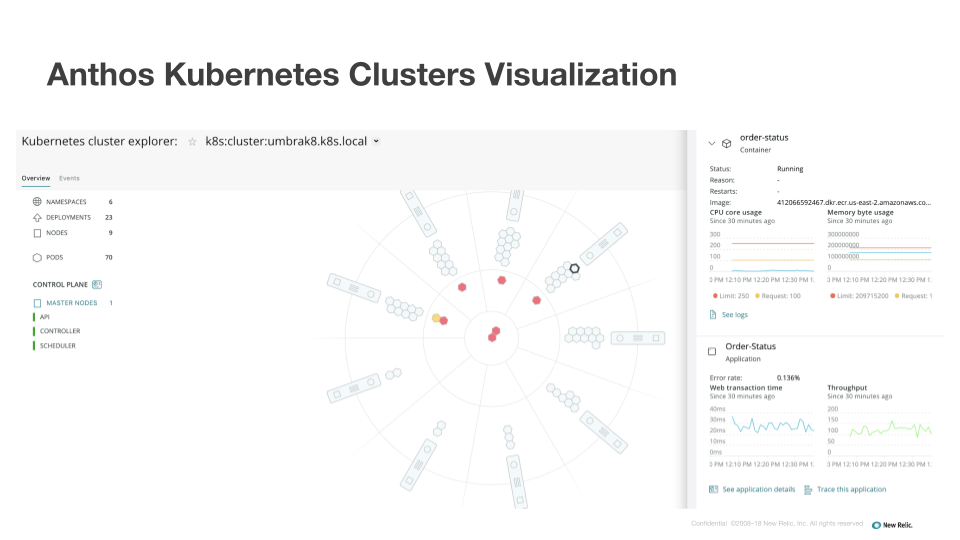
Task: Select the SCHEDULER control plane row
Action: pos(54,346)
